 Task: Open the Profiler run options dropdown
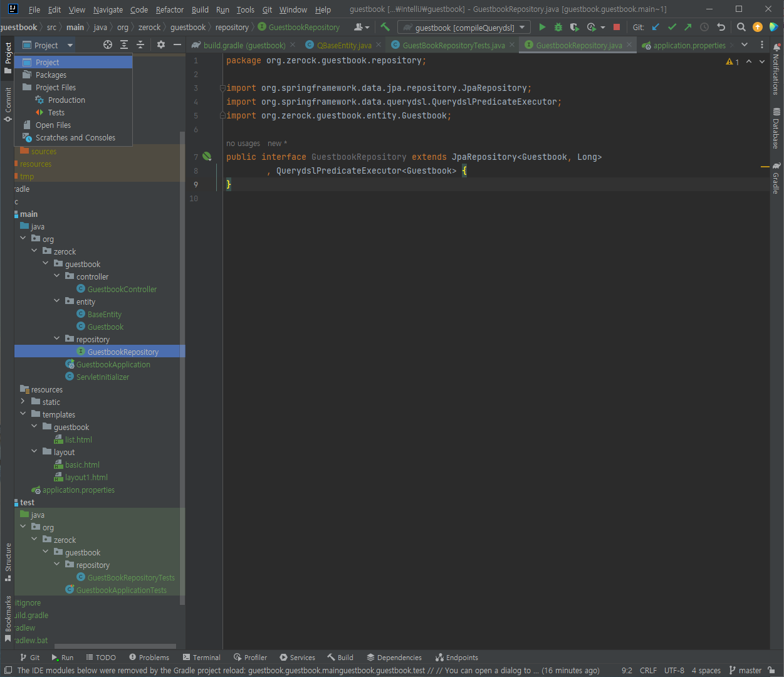(x=603, y=27)
